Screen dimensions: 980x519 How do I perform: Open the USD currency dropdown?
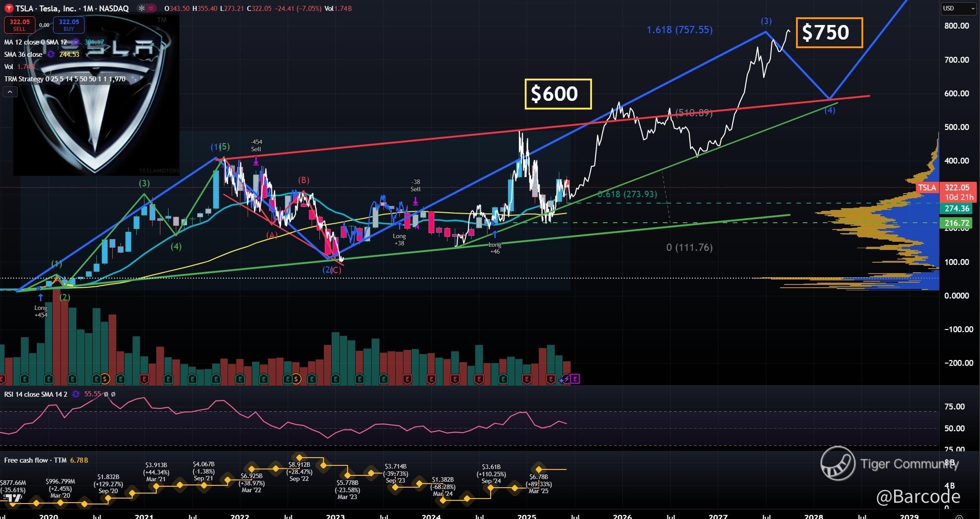958,9
